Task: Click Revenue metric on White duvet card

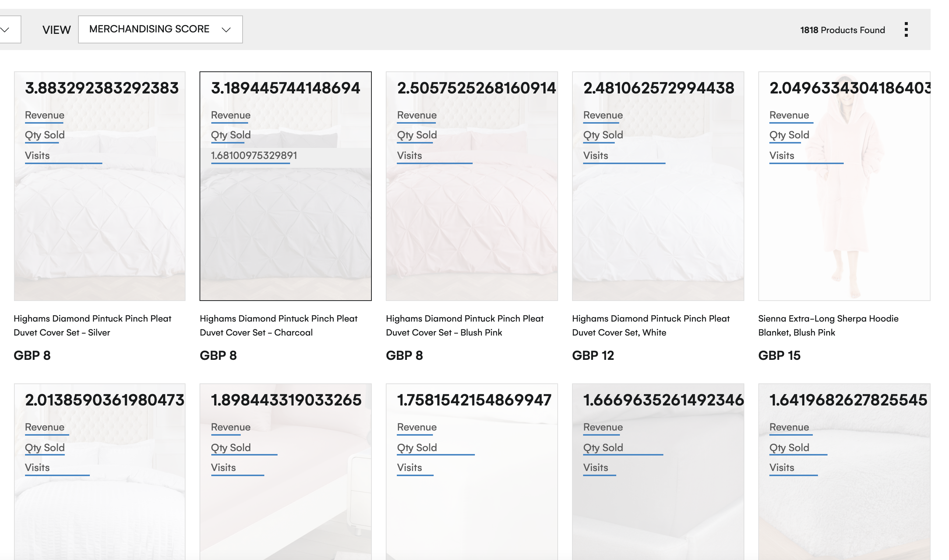Action: pyautogui.click(x=603, y=115)
